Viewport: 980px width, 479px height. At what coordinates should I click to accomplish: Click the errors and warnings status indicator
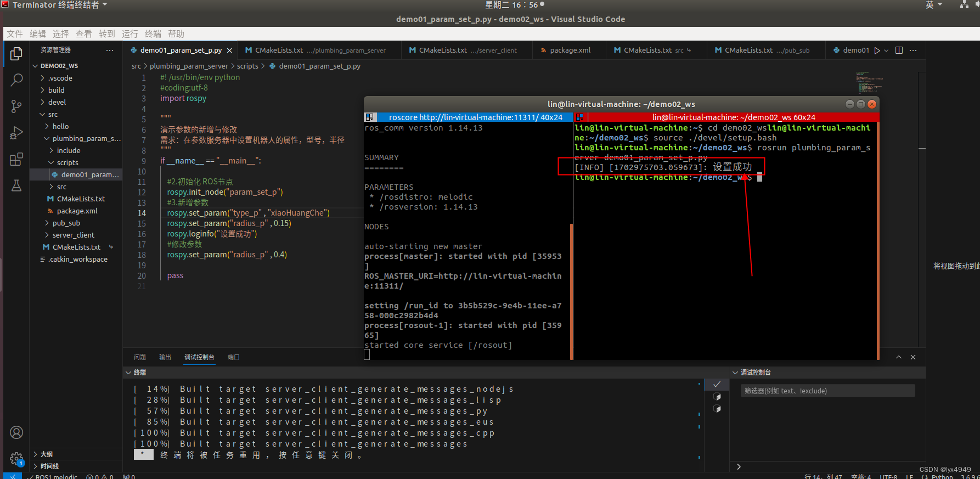pyautogui.click(x=100, y=476)
